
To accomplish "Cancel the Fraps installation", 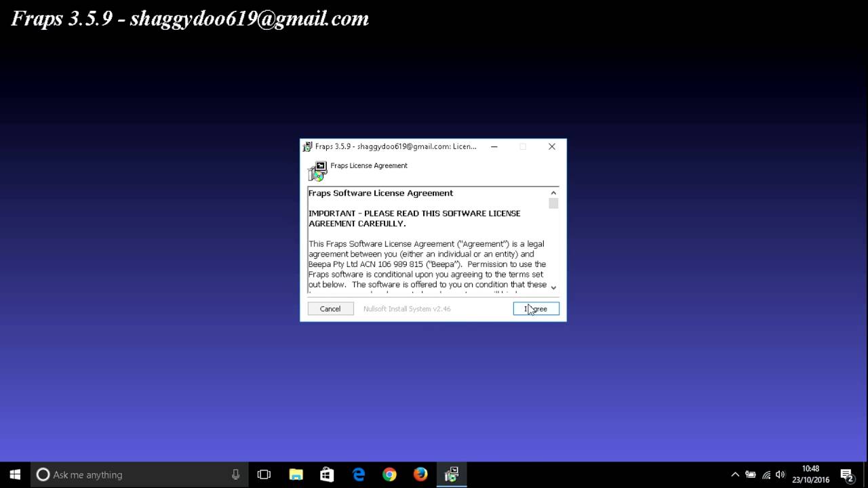I will tap(330, 308).
